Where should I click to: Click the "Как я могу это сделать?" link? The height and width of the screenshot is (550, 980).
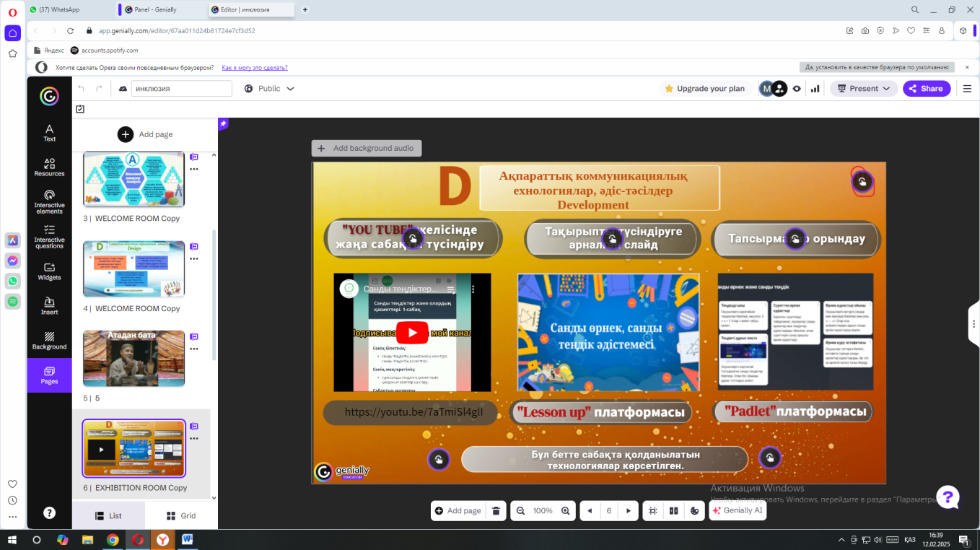pyautogui.click(x=255, y=67)
